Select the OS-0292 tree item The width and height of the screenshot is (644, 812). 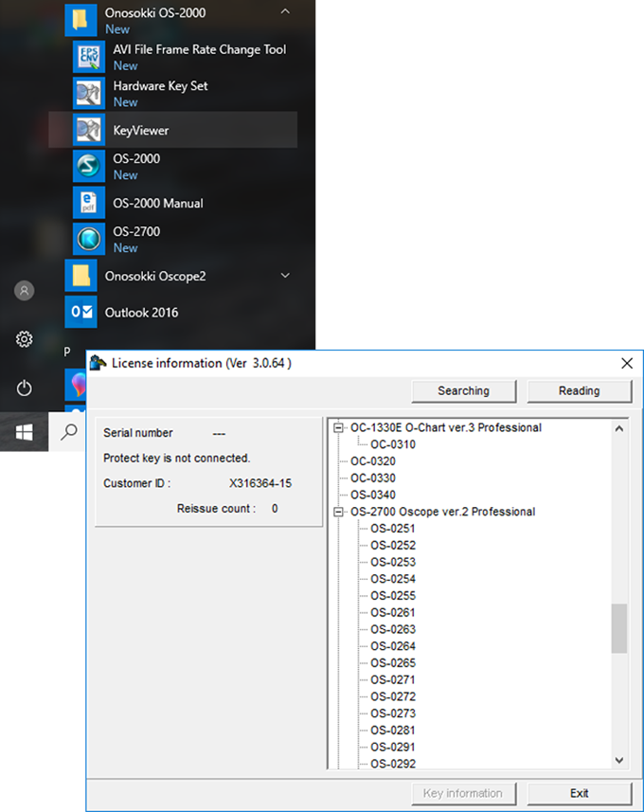click(393, 764)
